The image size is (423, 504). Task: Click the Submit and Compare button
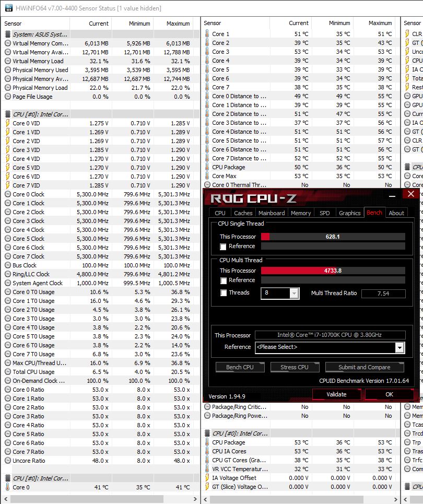364,367
